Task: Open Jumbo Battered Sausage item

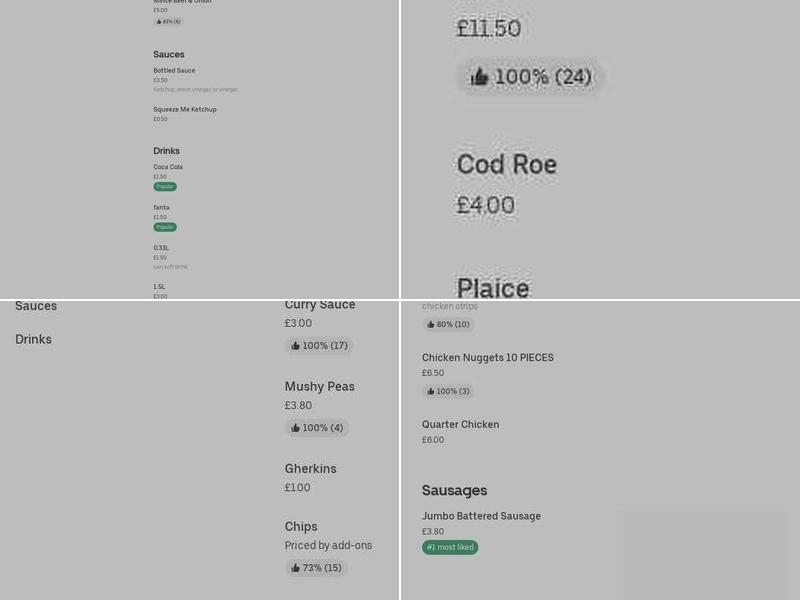Action: 481,516
